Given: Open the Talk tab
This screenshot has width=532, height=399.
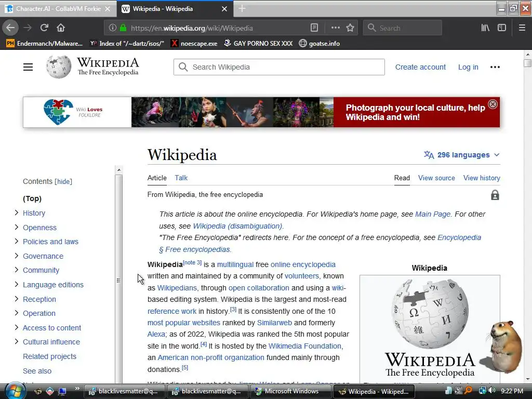Looking at the screenshot, I should pos(181,178).
